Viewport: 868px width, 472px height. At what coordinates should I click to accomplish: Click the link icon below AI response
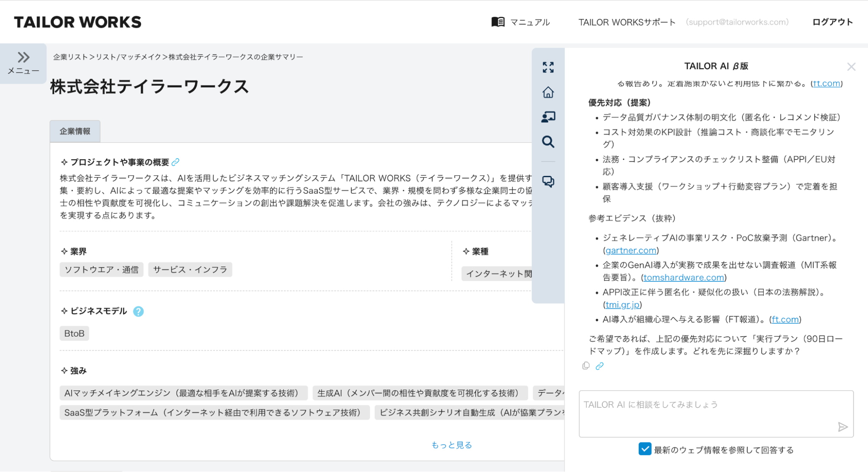(x=600, y=366)
